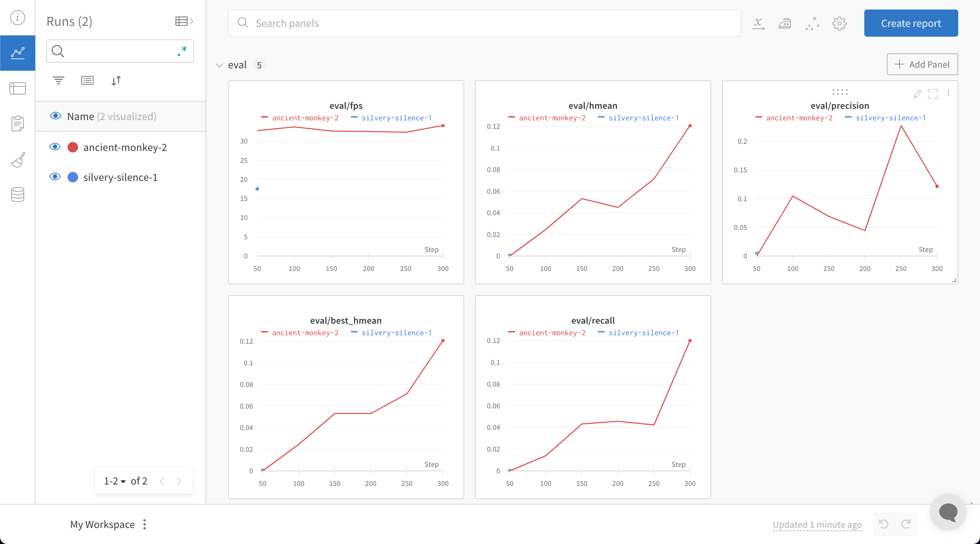The width and height of the screenshot is (980, 544).
Task: Hide the silvery-silence-1 run
Action: click(x=55, y=176)
